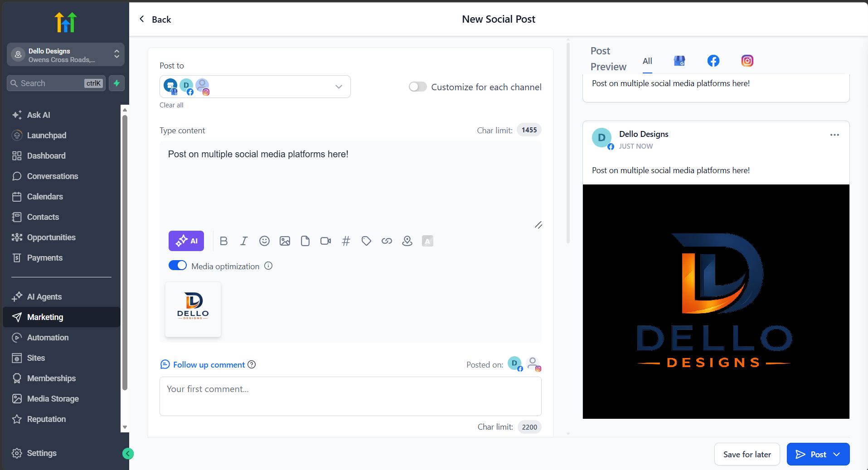Open Follow up comment help icon
Screen dimensions: 868x470
tap(252, 364)
